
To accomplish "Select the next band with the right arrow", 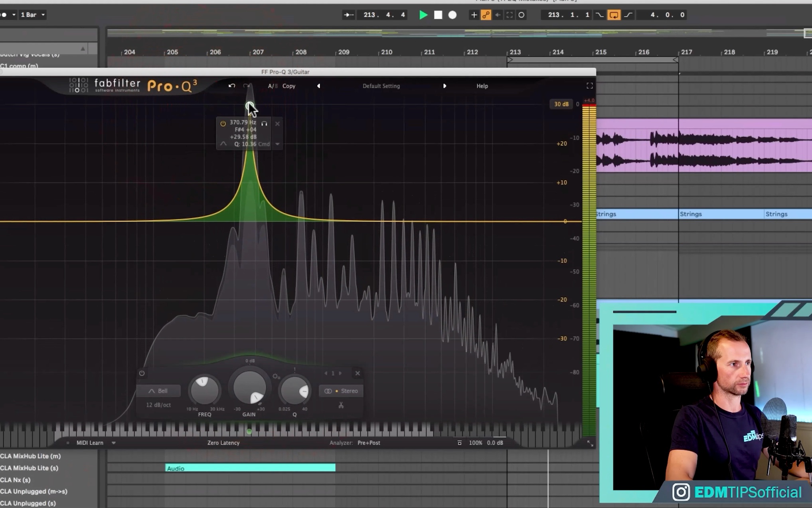I will (340, 373).
